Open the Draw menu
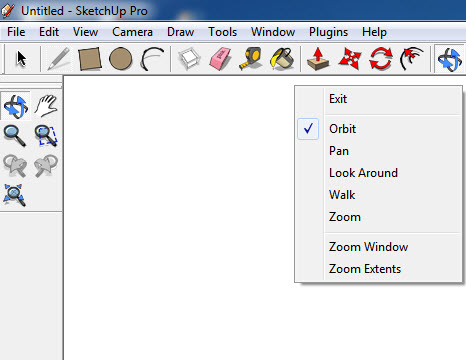 tap(180, 32)
